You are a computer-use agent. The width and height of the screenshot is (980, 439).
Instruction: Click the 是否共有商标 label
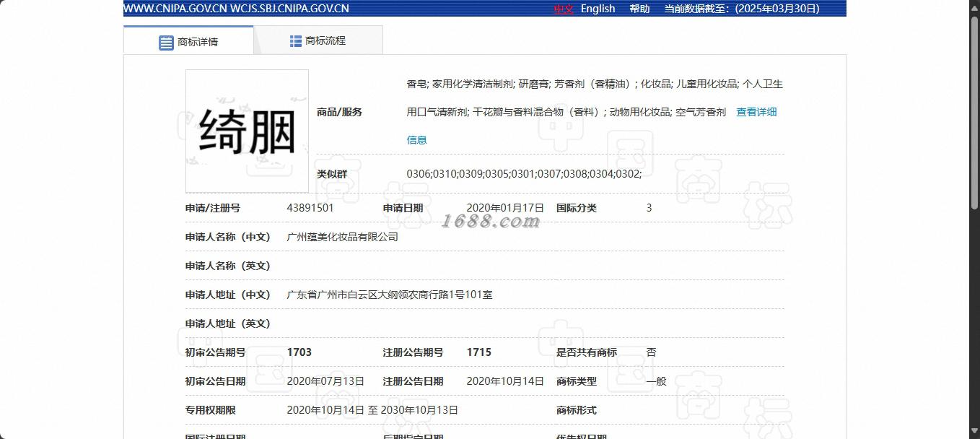pos(587,352)
